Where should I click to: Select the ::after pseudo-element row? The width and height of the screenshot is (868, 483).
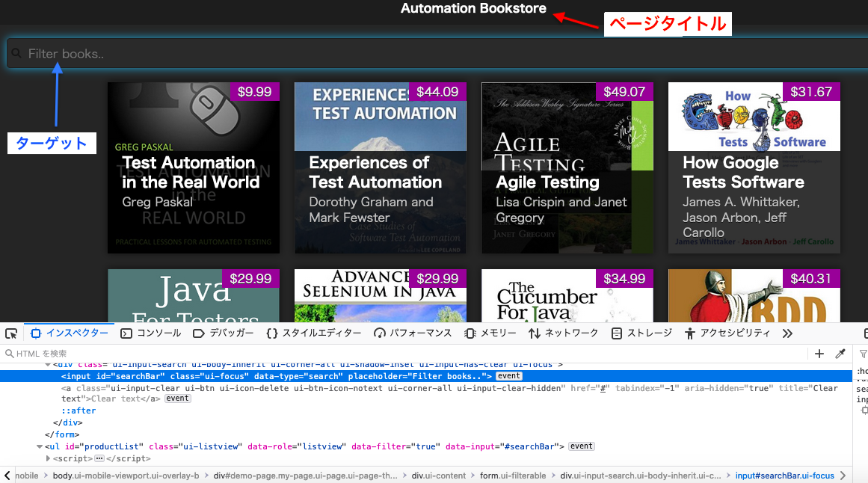[x=79, y=410]
